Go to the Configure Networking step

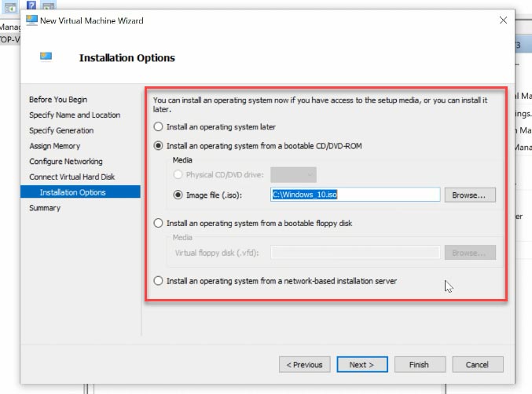(66, 162)
